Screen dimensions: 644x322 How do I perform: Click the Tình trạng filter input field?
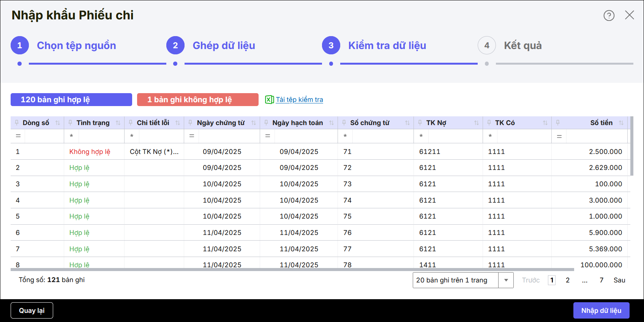tap(101, 136)
